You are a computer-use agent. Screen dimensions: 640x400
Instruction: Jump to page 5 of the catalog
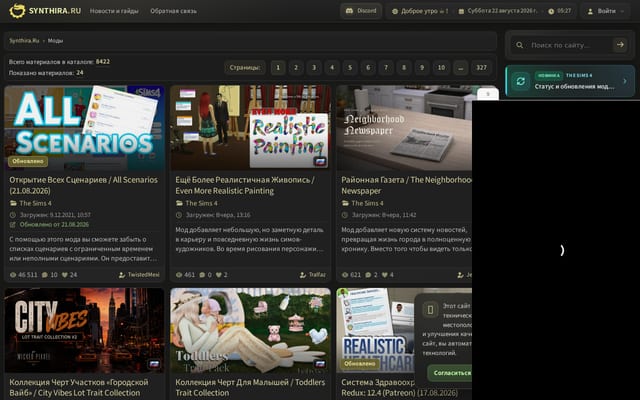[350, 67]
